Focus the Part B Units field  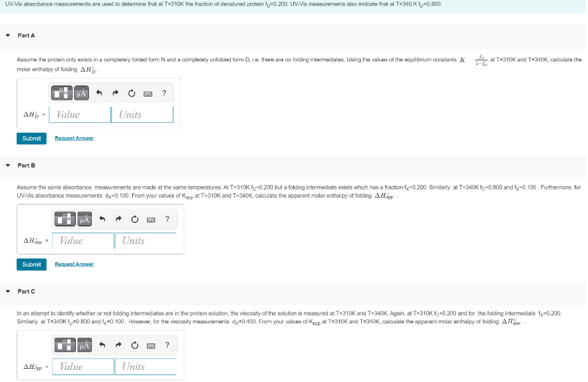coord(145,241)
